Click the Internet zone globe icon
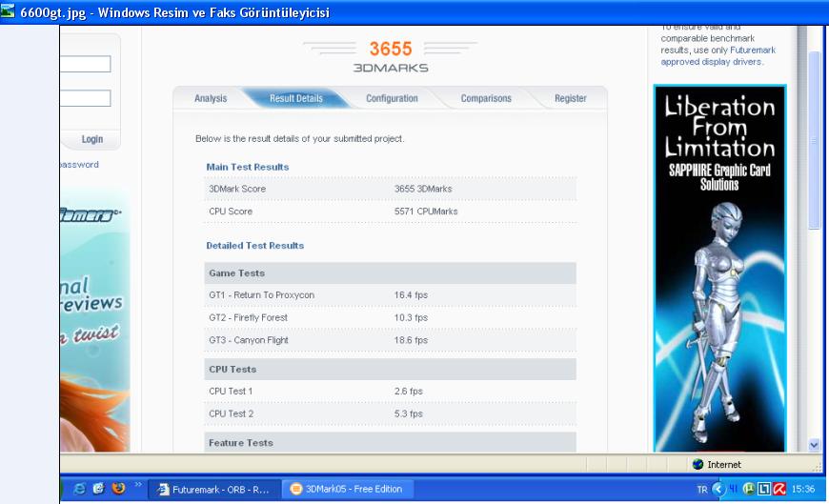This screenshot has width=829, height=504. (x=698, y=464)
